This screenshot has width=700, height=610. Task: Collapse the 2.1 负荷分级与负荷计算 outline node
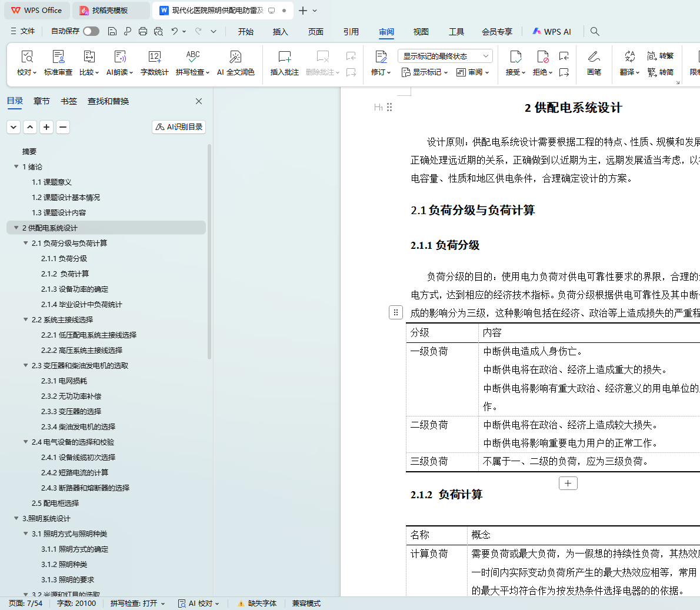pyautogui.click(x=26, y=243)
